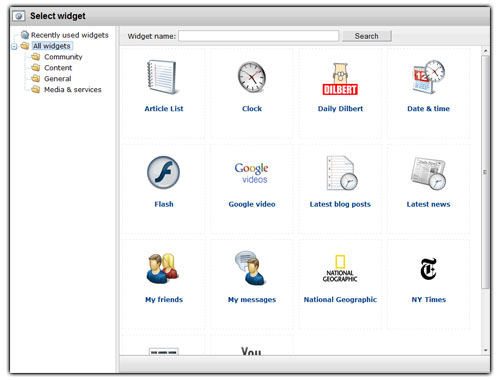500x380 pixels.
Task: Click the NY Times link
Action: 428,300
